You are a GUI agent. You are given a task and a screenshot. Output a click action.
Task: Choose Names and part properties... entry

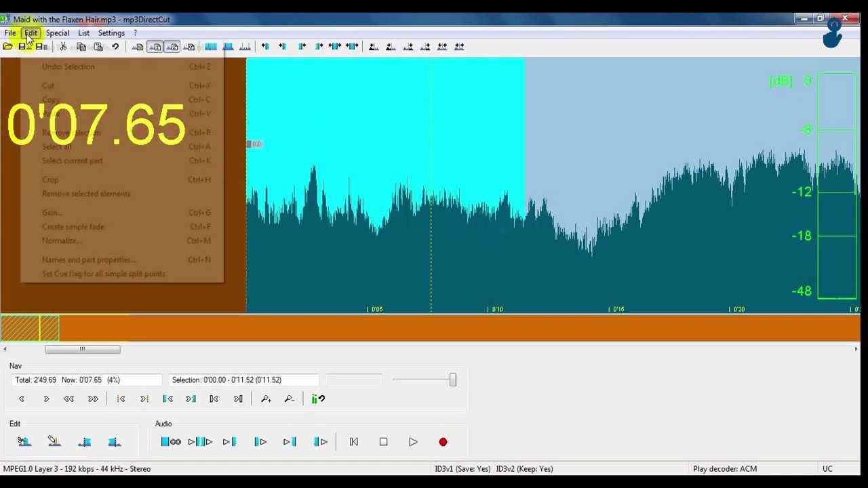pos(122,260)
